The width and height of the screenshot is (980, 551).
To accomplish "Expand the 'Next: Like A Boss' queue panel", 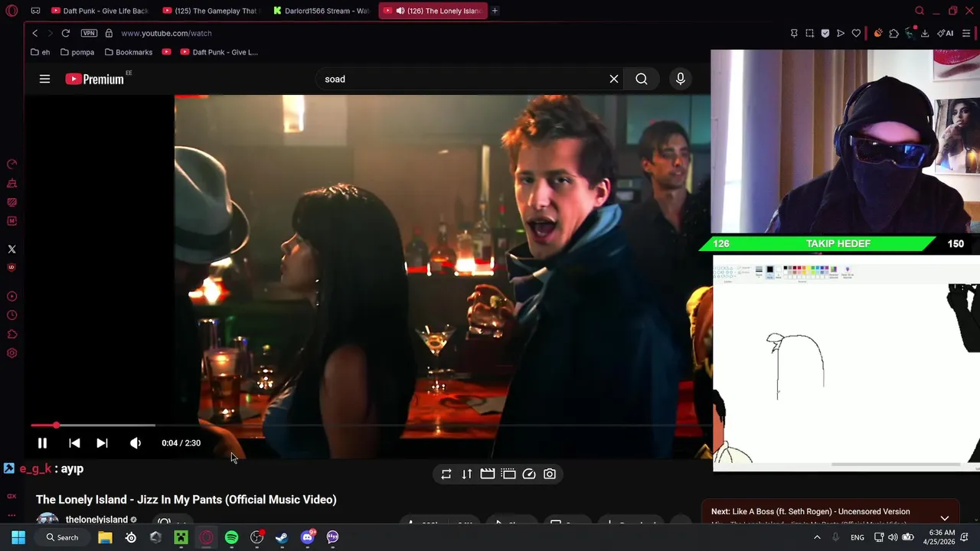I will coord(945,518).
